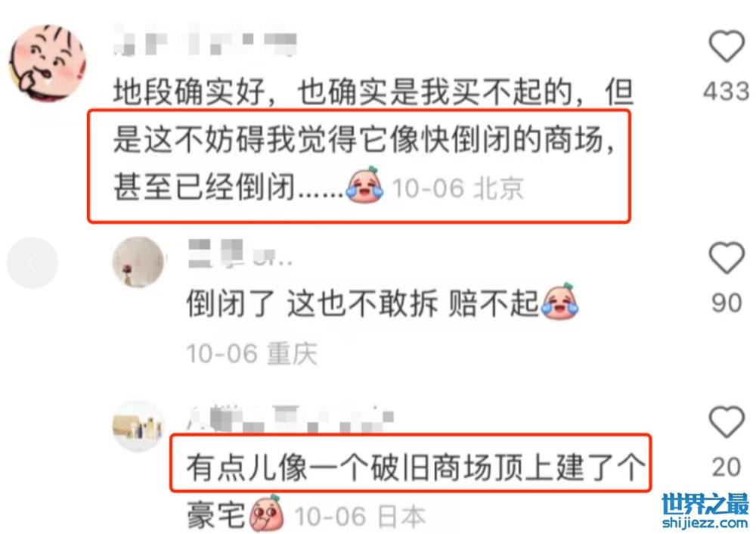Like the Beijing comment with 433 likes
756x534 pixels.
click(x=727, y=46)
